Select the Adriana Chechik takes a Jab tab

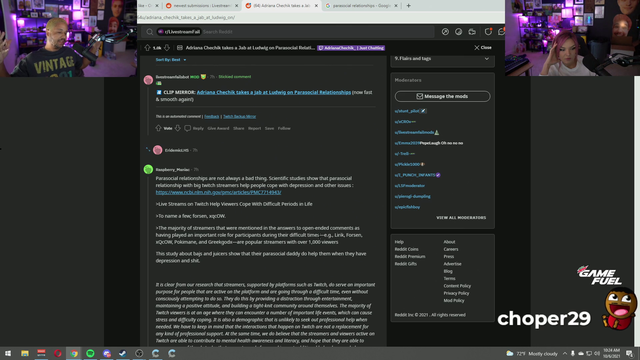click(282, 6)
